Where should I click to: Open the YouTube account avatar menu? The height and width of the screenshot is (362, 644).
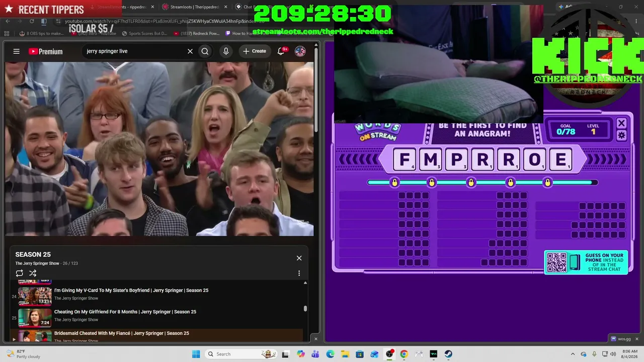(x=300, y=51)
